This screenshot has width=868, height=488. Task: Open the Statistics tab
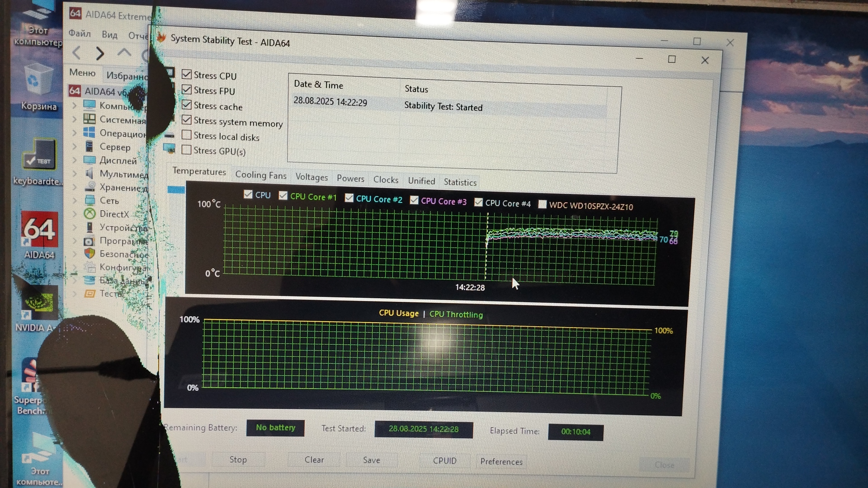pos(460,182)
